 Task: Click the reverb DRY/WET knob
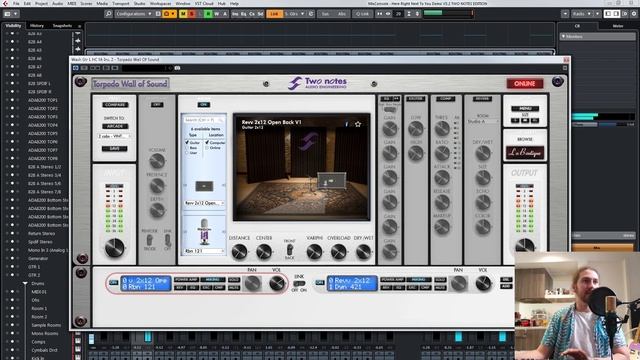[483, 153]
